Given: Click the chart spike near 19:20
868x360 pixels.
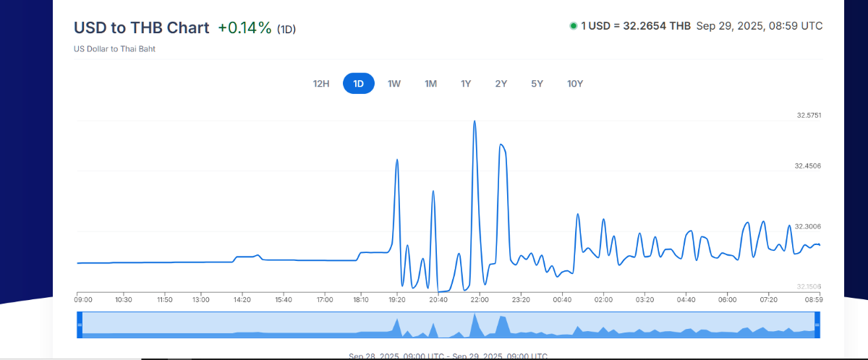Looking at the screenshot, I should (x=397, y=160).
